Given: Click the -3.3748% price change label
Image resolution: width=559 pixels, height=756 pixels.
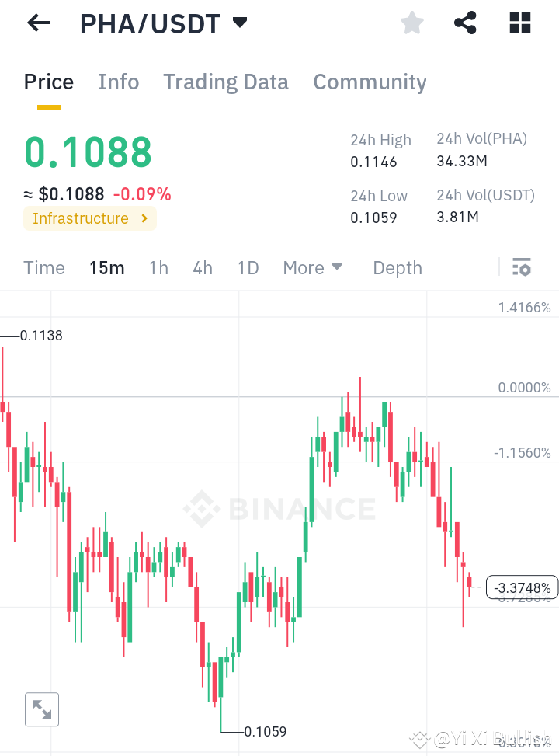Looking at the screenshot, I should pos(522,587).
